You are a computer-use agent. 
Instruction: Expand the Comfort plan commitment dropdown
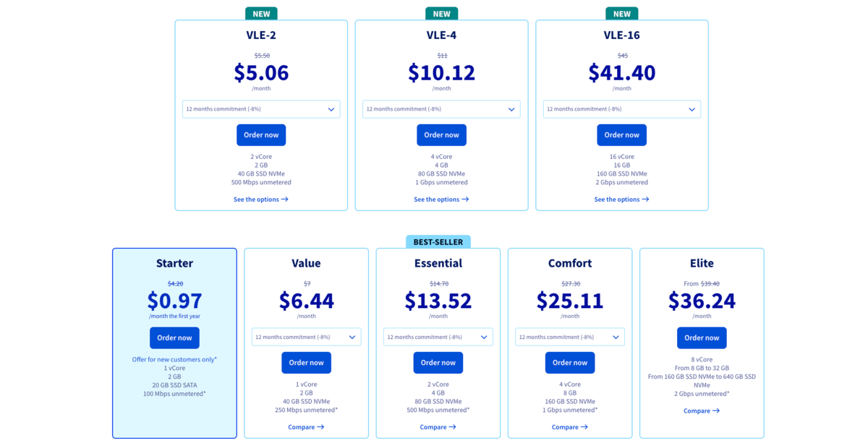(570, 337)
